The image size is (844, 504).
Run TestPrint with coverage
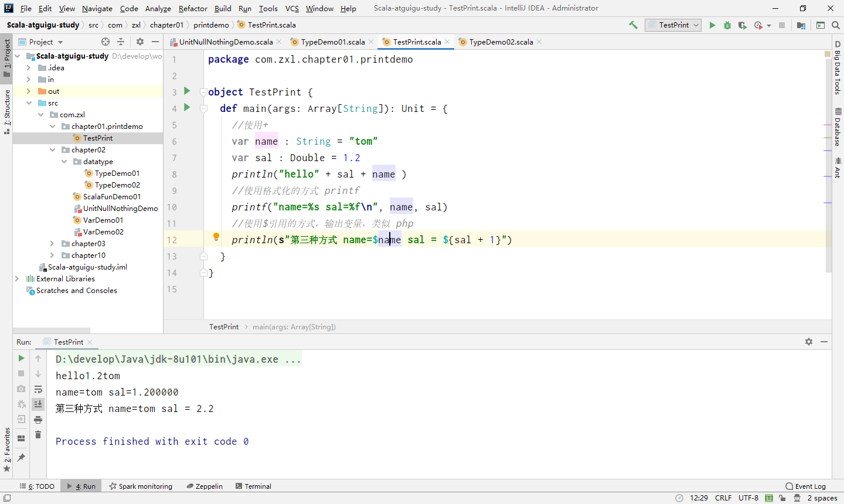pos(743,25)
